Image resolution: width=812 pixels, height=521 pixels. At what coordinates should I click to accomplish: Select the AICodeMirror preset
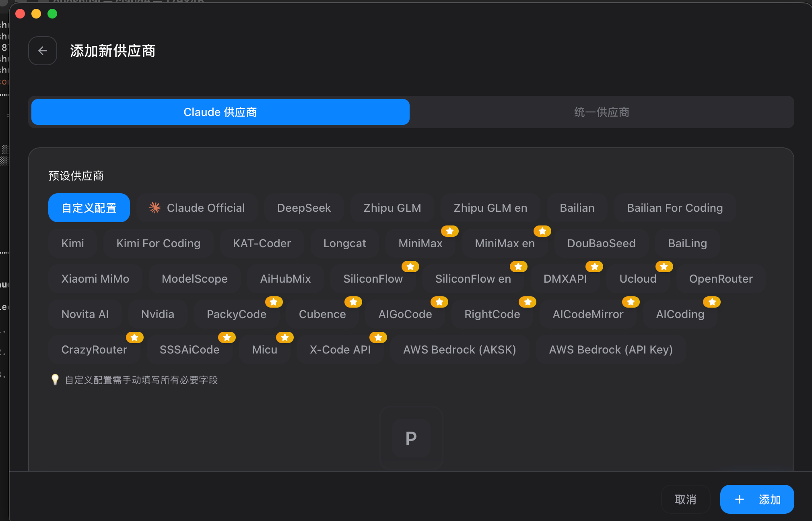(x=588, y=314)
